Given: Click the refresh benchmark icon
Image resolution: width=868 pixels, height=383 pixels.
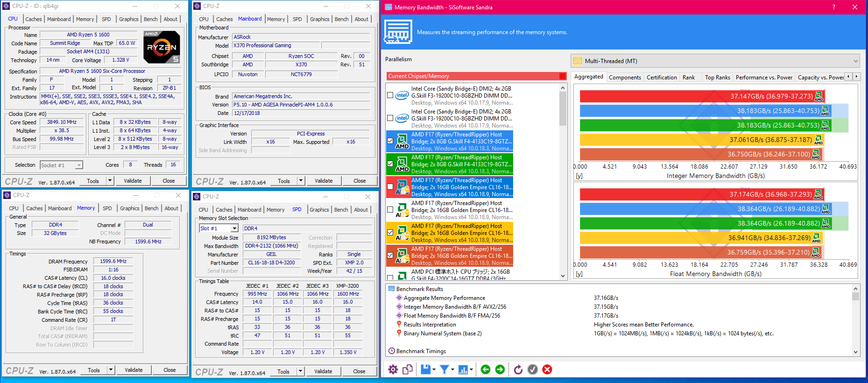Looking at the screenshot, I should click(518, 369).
